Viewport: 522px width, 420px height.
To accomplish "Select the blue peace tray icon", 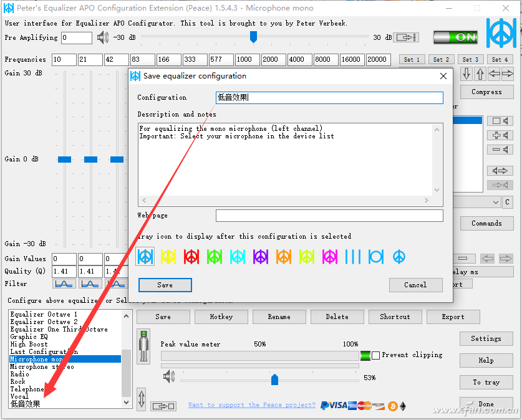I will (x=145, y=257).
